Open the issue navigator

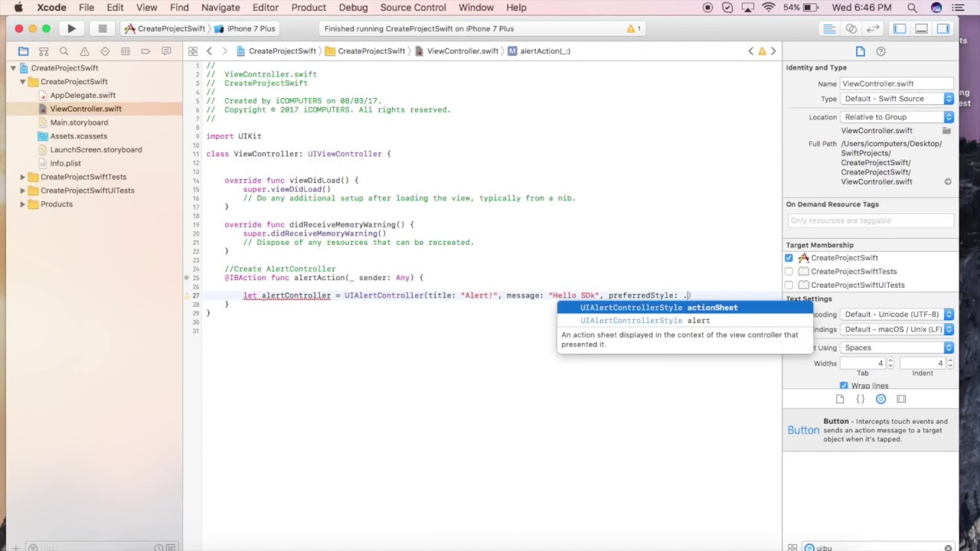coord(84,51)
